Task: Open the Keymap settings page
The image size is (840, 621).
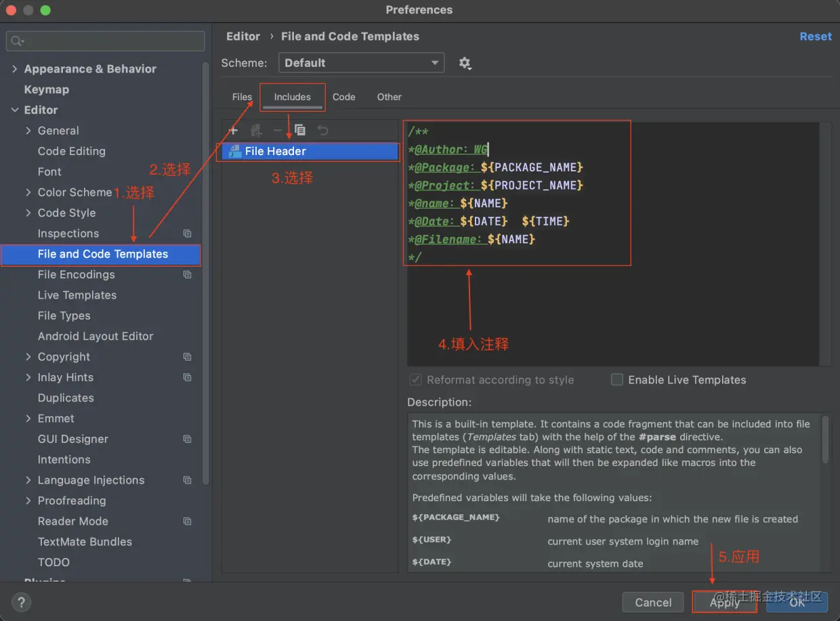Action: click(47, 89)
